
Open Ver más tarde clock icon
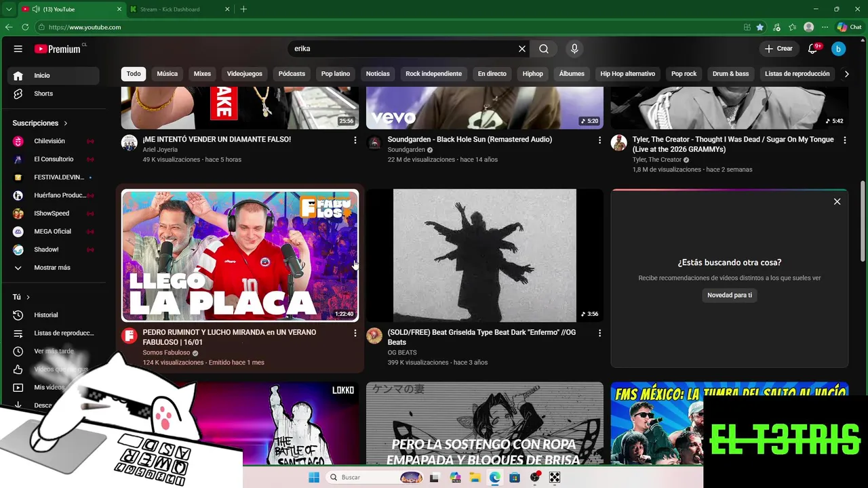(18, 351)
